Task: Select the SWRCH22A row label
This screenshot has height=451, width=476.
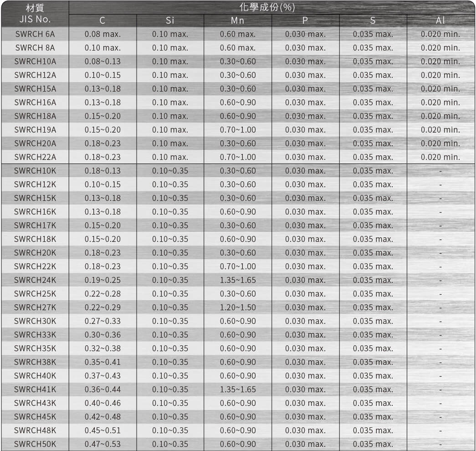Action: [35, 157]
